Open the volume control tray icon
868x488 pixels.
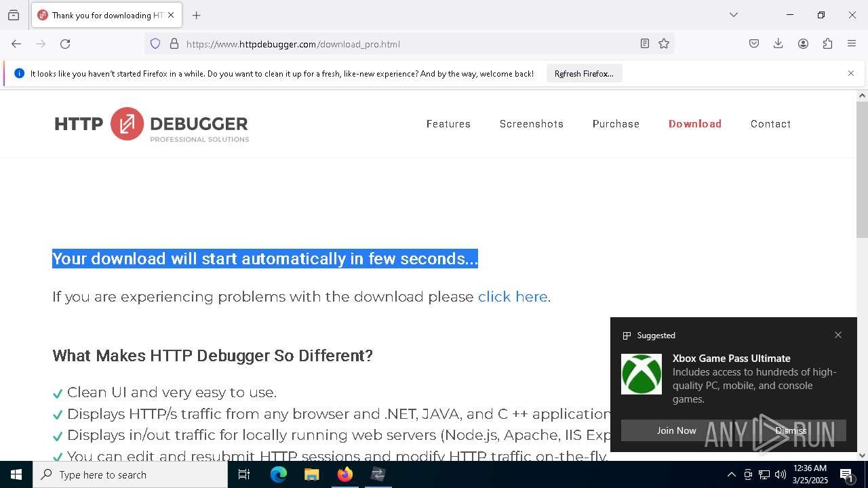(781, 474)
